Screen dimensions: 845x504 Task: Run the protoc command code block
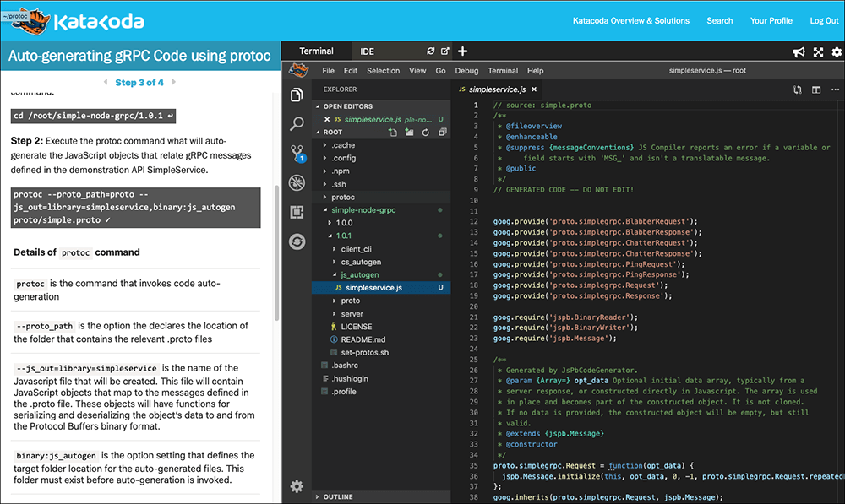click(x=135, y=208)
